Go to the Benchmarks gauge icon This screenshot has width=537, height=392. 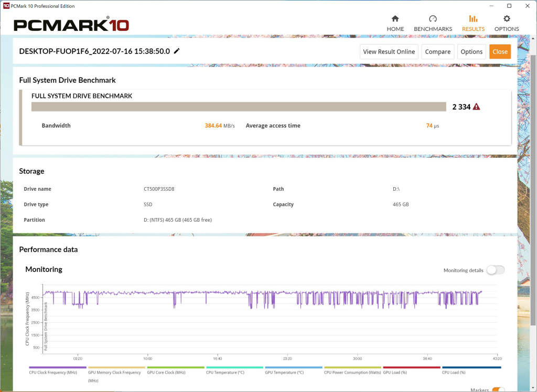click(x=433, y=18)
